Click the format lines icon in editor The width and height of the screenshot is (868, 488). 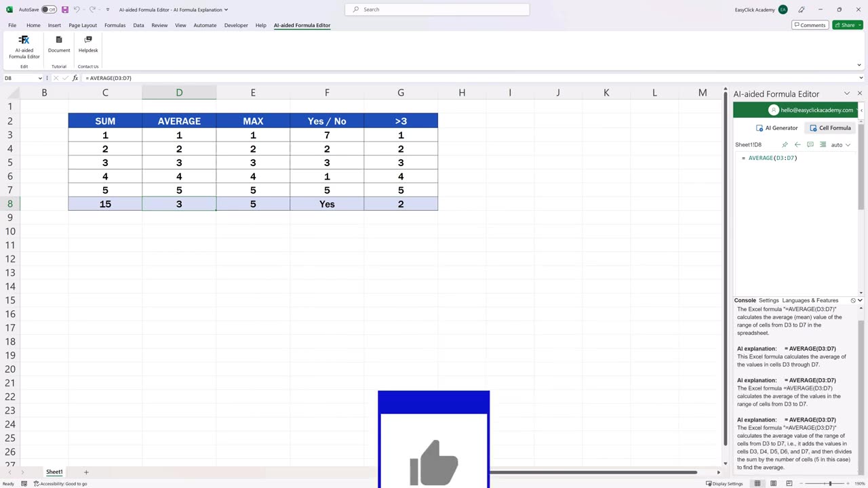pos(823,144)
